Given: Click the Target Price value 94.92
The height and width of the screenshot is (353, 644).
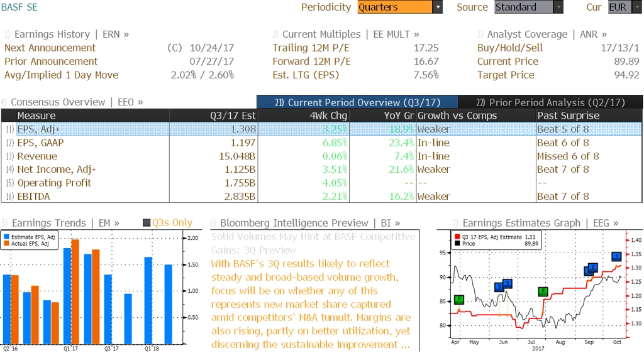Looking at the screenshot, I should coord(627,75).
